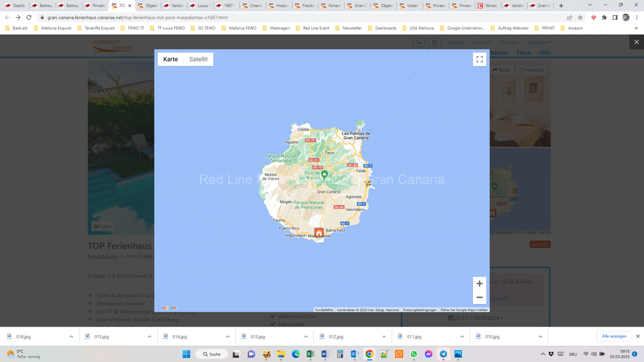Open Nutzungsbedingungen link on map
Viewport: 644px width, 362px height.
pyautogui.click(x=420, y=310)
